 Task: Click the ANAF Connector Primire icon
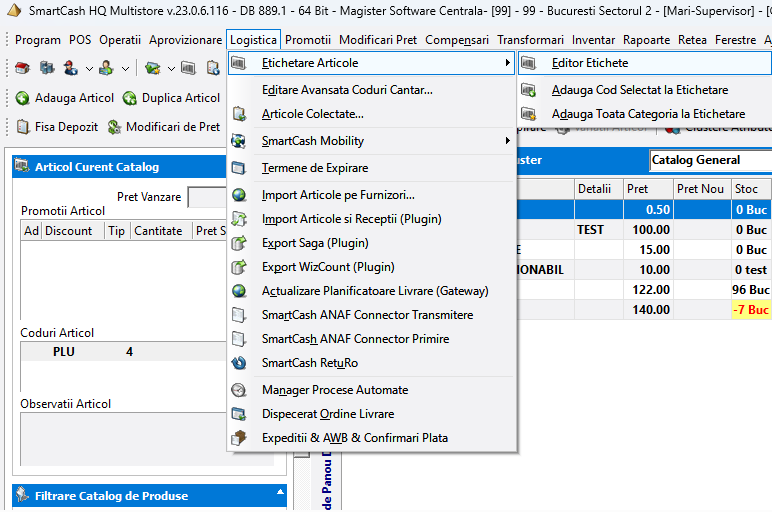[x=239, y=339]
